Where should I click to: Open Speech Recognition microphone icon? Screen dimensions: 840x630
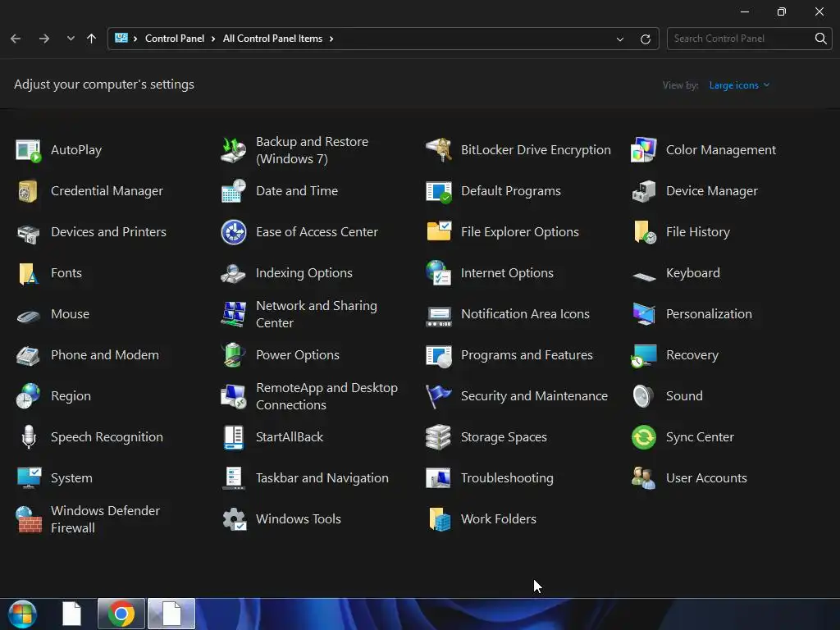29,437
